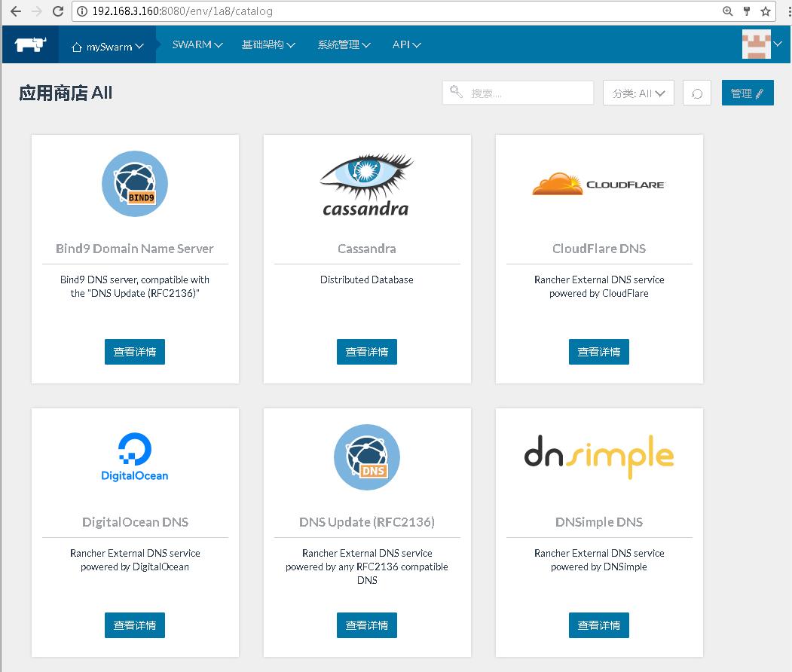Click the DigitalOcean DNS title
This screenshot has width=792, height=672.
(x=135, y=522)
